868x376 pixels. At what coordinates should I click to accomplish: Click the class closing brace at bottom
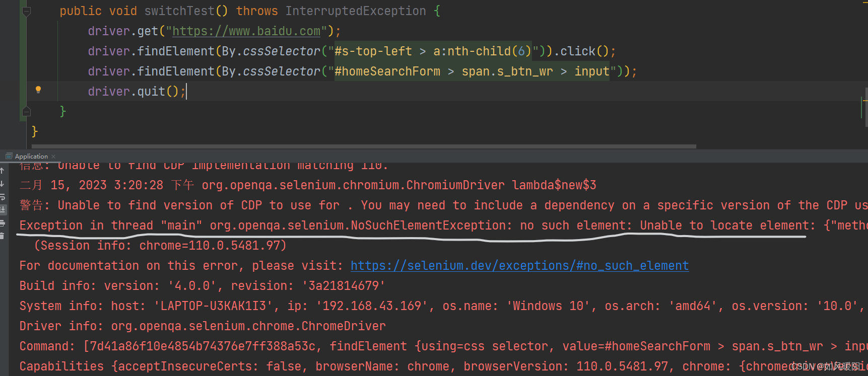[x=35, y=132]
